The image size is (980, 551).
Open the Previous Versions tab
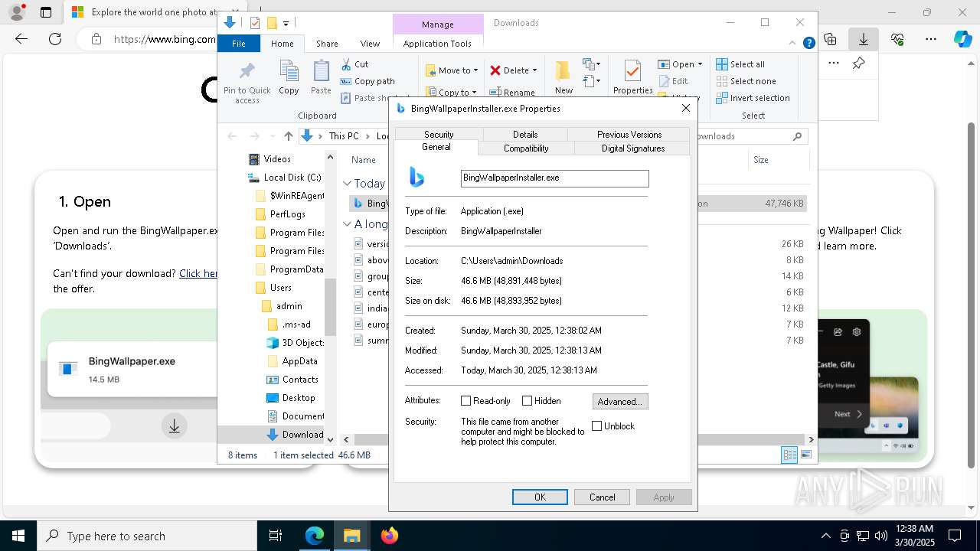[629, 135]
